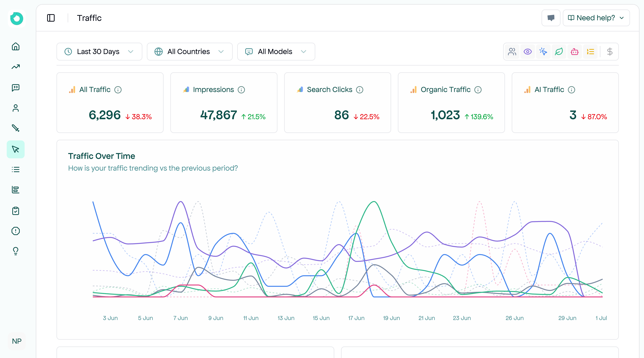
Task: Click the 139.6% increase indicator
Action: coord(479,117)
